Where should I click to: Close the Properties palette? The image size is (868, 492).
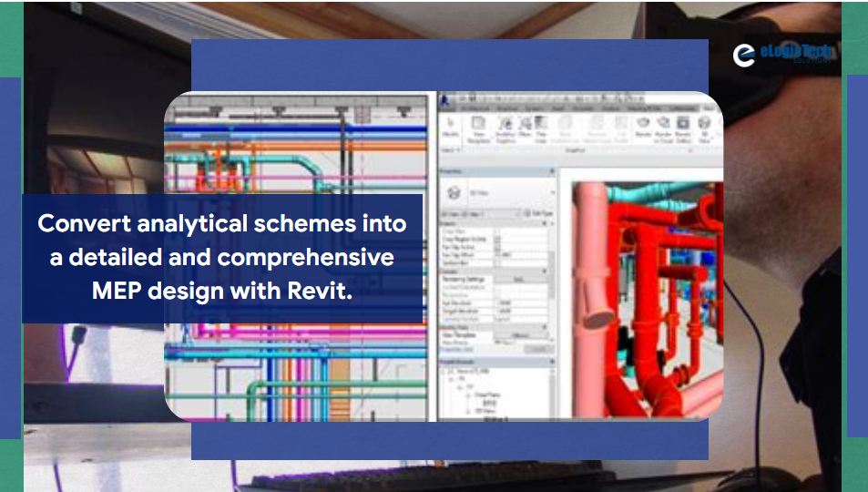click(551, 171)
